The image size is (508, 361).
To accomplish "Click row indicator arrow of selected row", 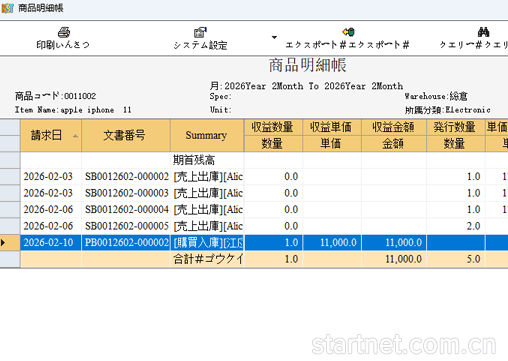I will (3, 243).
